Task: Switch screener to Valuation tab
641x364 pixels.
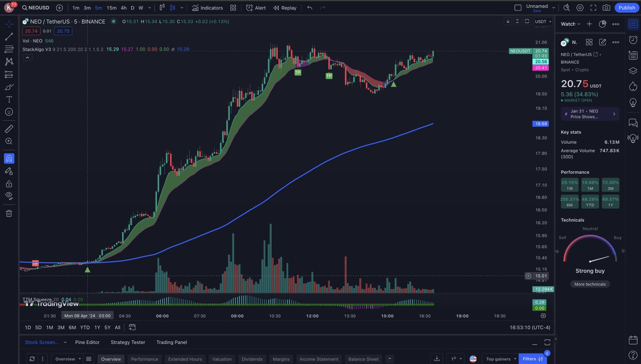Action: point(222,359)
